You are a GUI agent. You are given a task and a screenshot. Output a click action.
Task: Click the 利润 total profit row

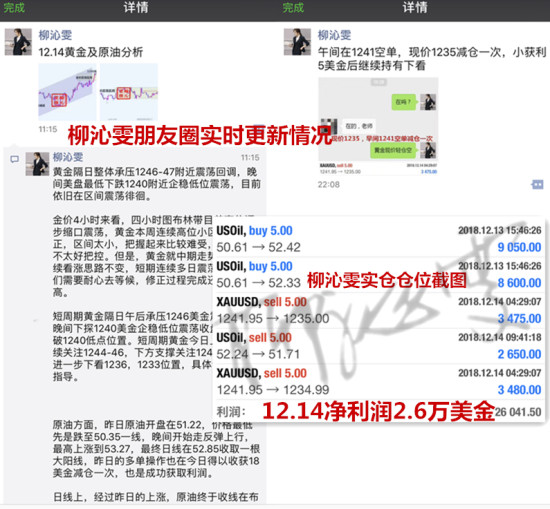(379, 411)
